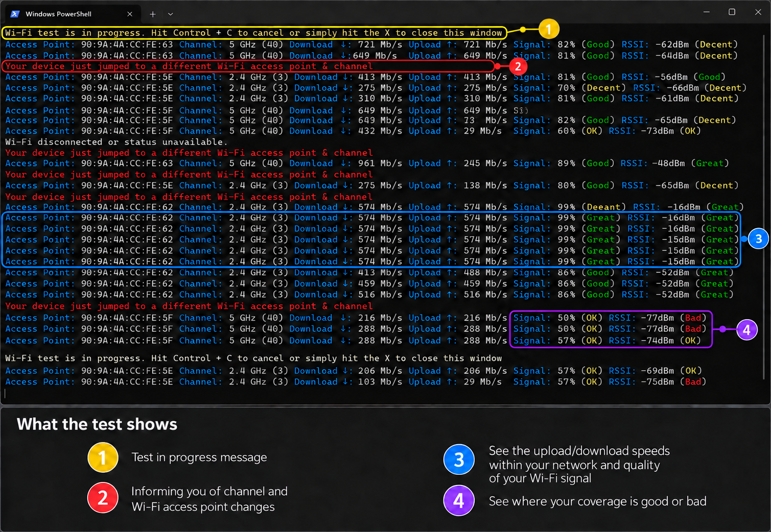The height and width of the screenshot is (532, 771).
Task: Click the row with Download 459 Mb/s
Action: [369, 284]
